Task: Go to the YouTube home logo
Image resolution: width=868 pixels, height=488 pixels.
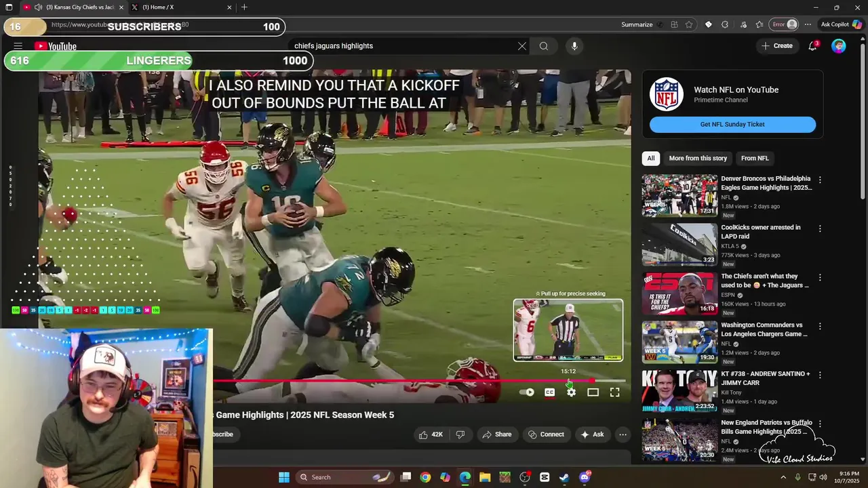Action: tap(56, 46)
